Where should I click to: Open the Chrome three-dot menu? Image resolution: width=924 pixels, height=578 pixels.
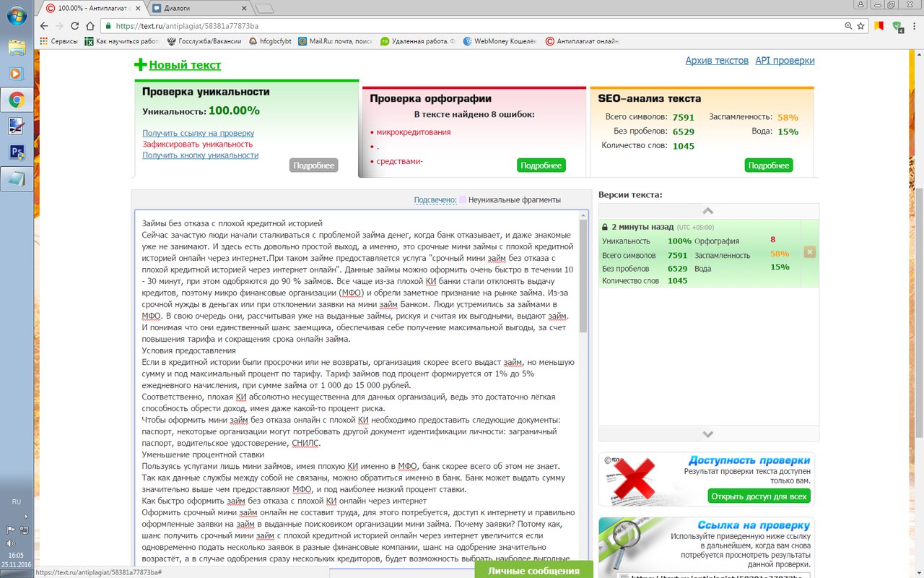click(x=913, y=26)
